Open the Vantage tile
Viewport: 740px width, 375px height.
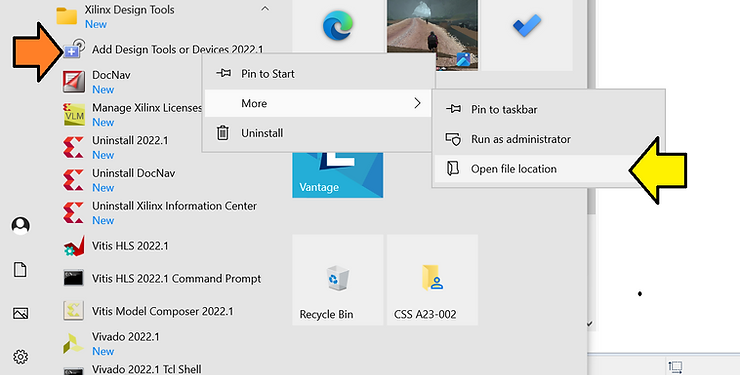pyautogui.click(x=338, y=175)
